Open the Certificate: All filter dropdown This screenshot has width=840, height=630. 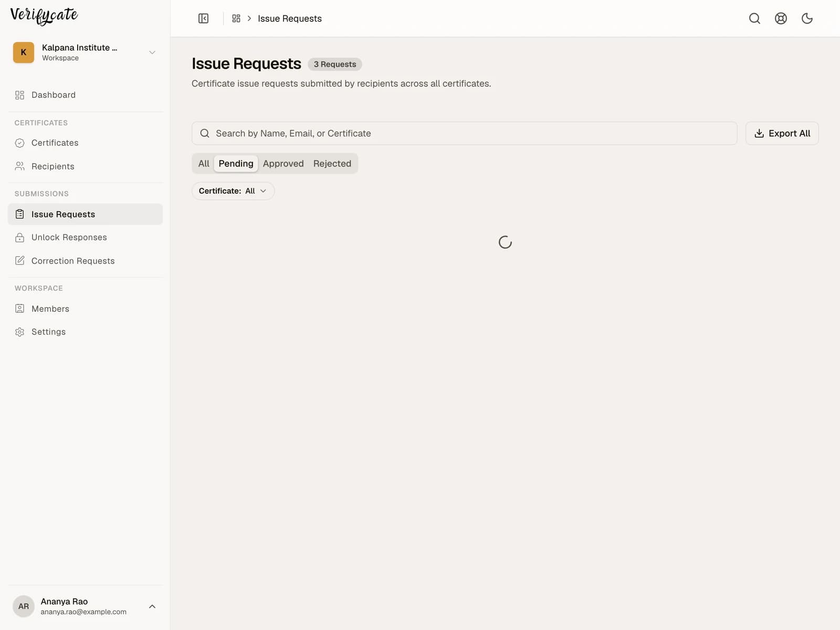point(233,191)
